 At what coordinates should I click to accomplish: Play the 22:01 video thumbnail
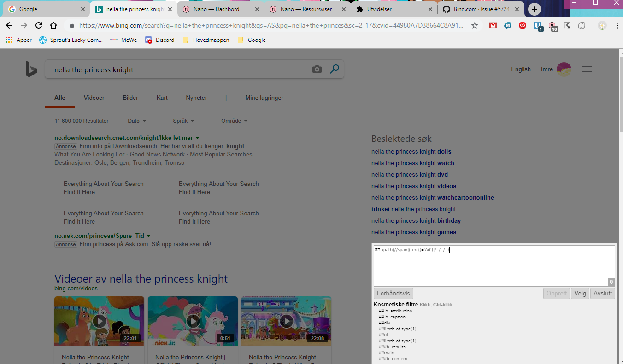pyautogui.click(x=99, y=321)
